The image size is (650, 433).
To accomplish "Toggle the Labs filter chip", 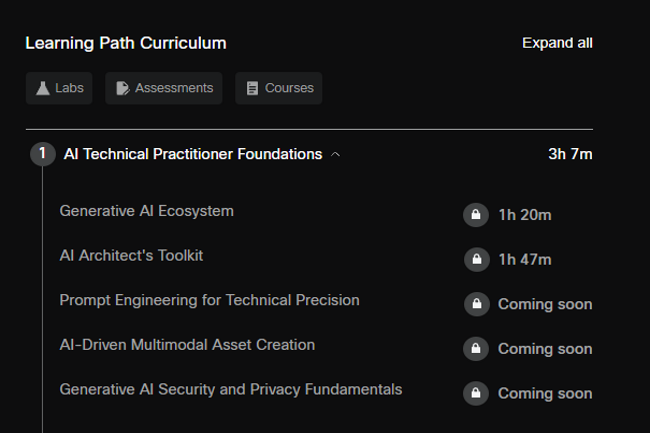I will [x=59, y=88].
